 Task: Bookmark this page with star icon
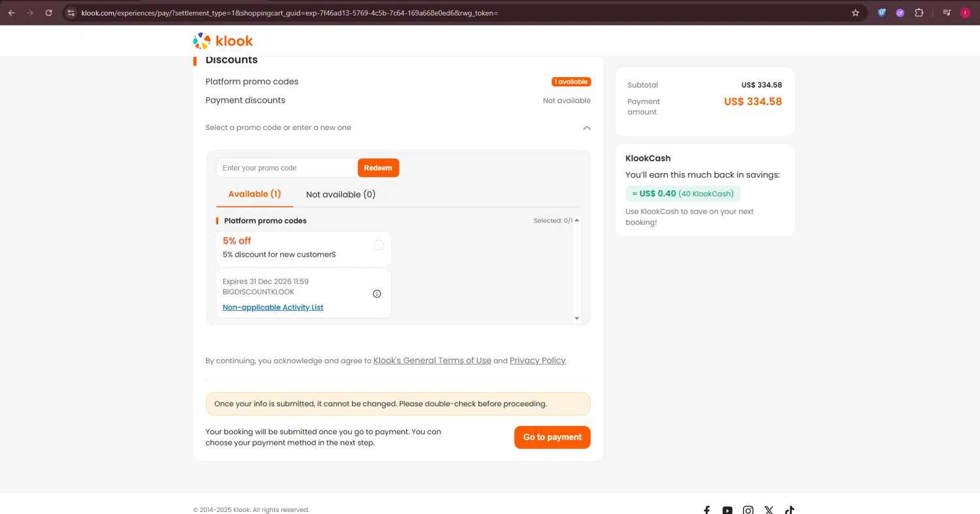(855, 12)
